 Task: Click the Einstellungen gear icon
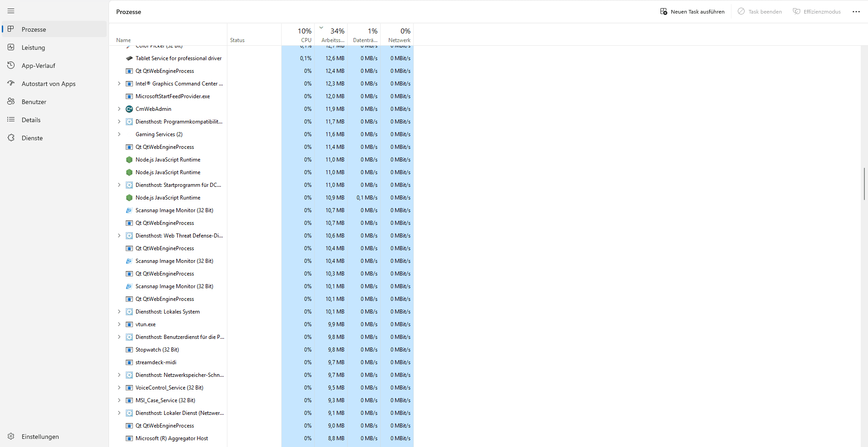(x=11, y=436)
